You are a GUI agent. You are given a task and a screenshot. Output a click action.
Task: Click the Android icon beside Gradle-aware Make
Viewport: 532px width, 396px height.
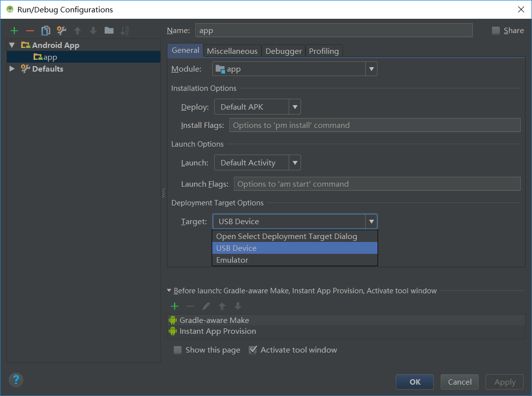pos(173,320)
